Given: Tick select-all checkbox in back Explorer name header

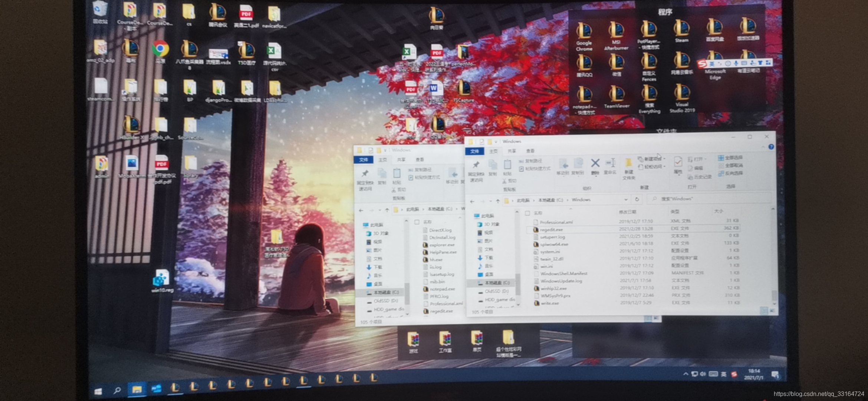Looking at the screenshot, I should click(x=417, y=222).
